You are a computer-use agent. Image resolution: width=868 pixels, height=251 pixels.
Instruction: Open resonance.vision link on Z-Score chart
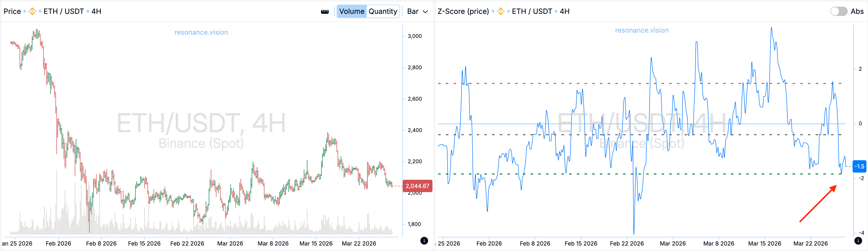coord(641,30)
